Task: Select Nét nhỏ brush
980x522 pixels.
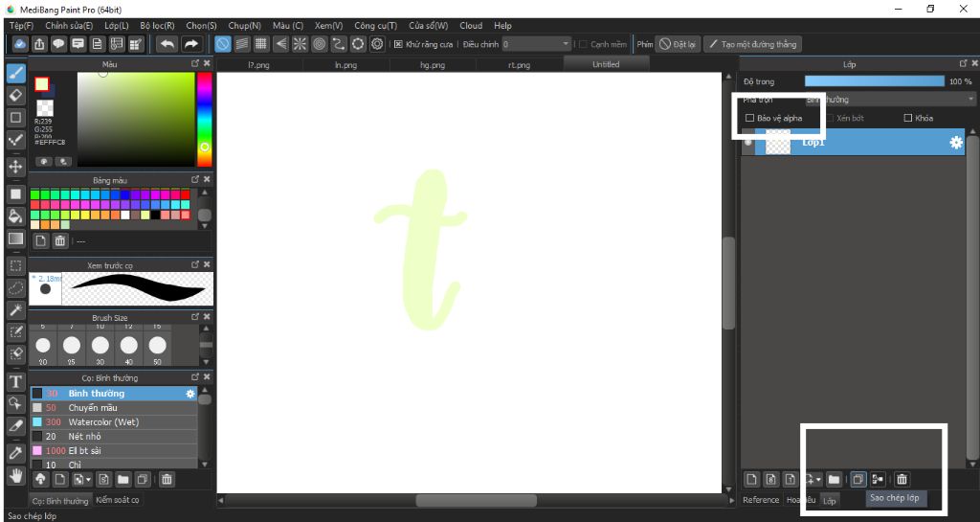Action: tap(113, 437)
